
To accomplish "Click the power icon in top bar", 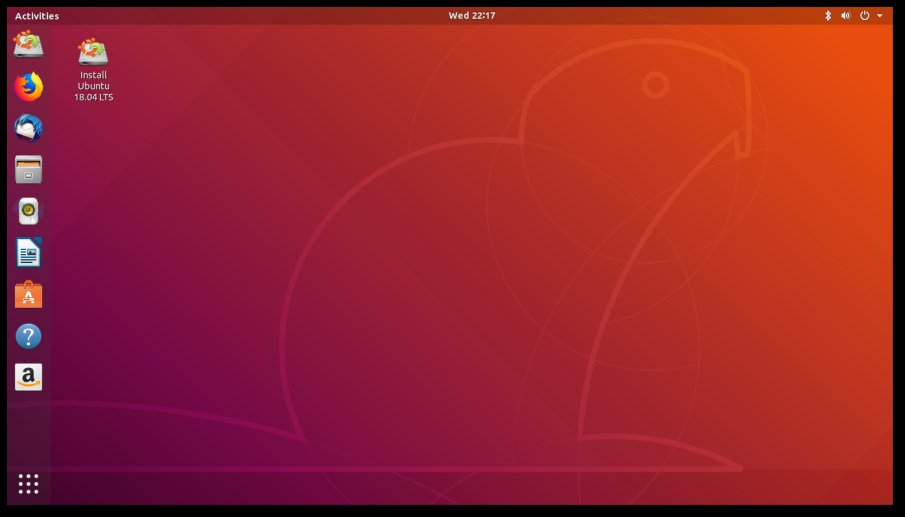I will pos(865,16).
